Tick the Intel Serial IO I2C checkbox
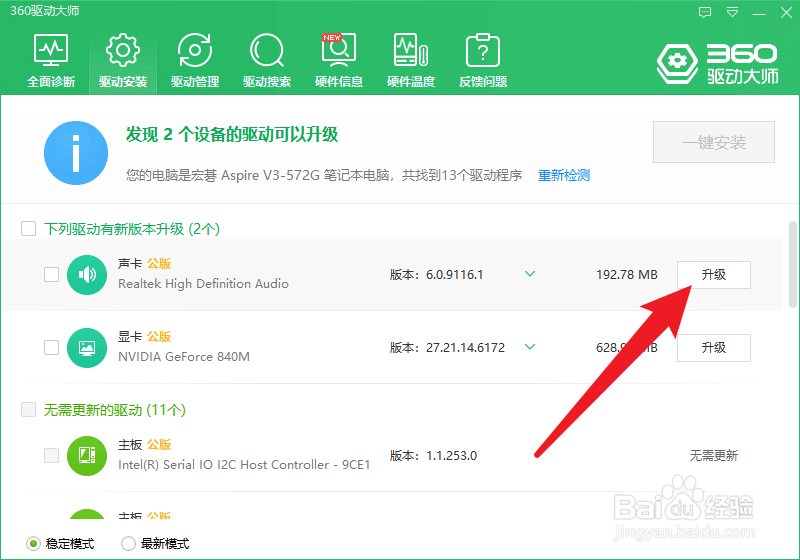This screenshot has width=800, height=560. (52, 455)
